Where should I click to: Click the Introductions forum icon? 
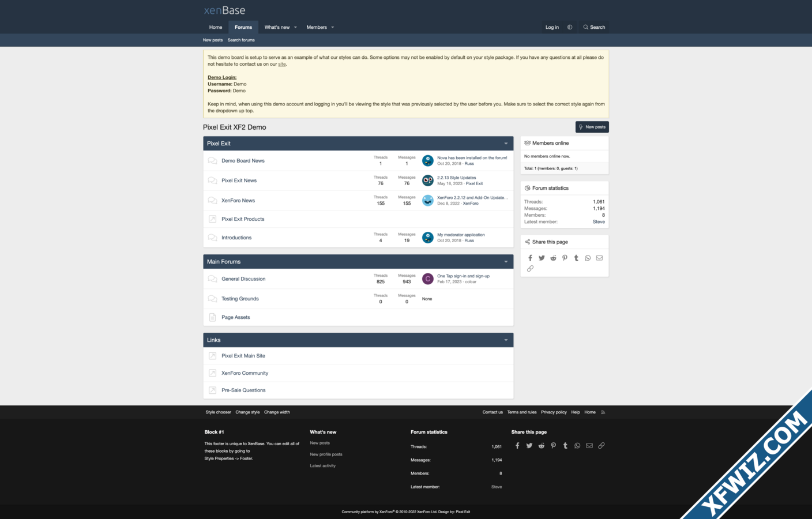(x=212, y=238)
